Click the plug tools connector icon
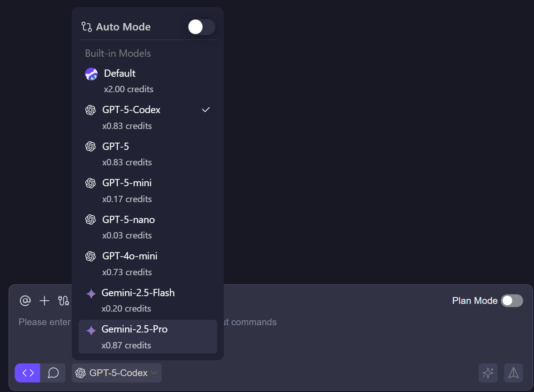Viewport: 534px width, 392px height. coord(64,301)
